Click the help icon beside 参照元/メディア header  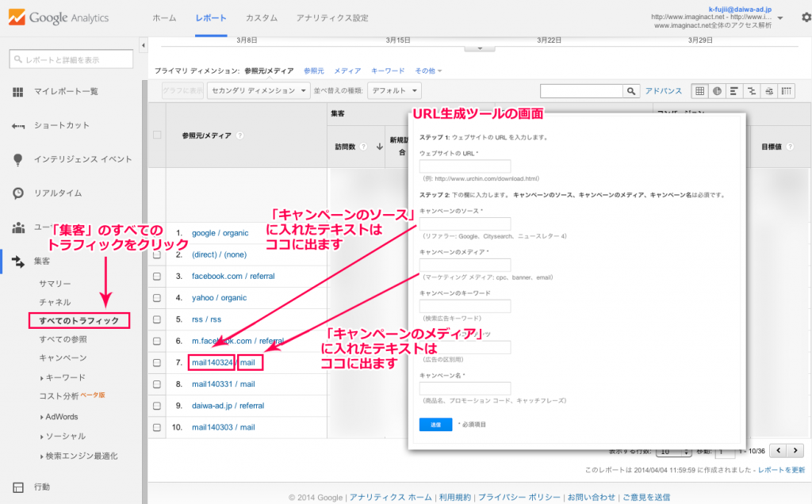(239, 136)
